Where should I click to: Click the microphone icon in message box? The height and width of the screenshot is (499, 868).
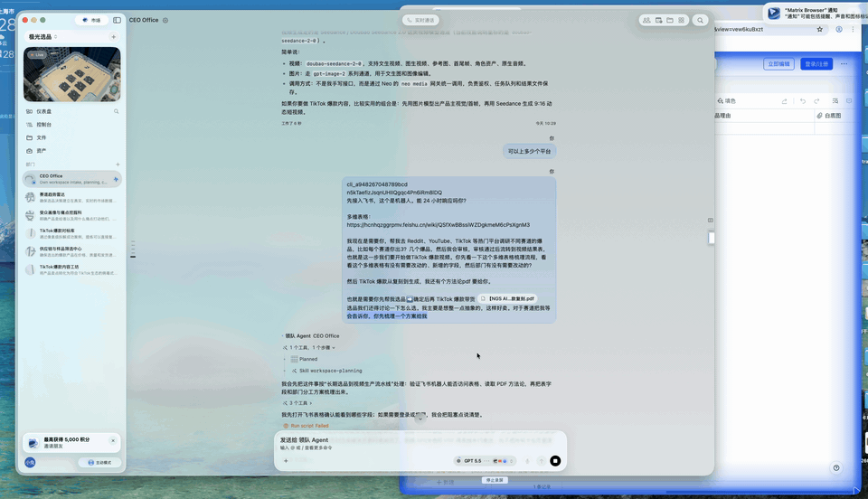527,461
